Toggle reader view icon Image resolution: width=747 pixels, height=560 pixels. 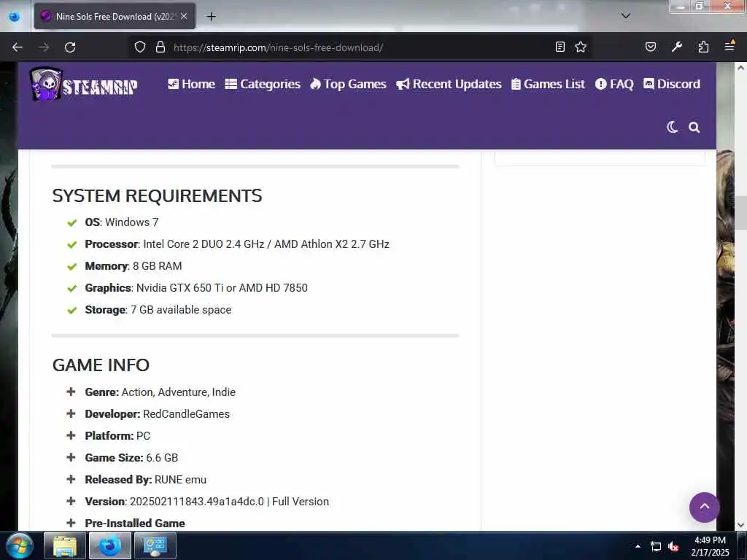click(560, 47)
